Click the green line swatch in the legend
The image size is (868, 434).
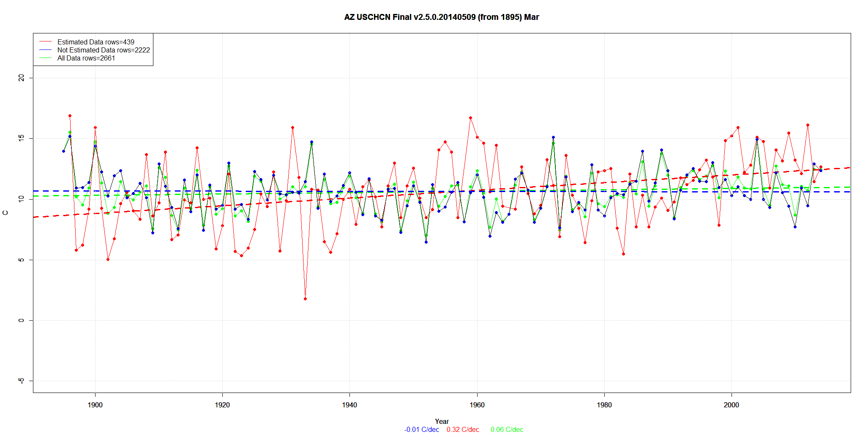pyautogui.click(x=45, y=58)
